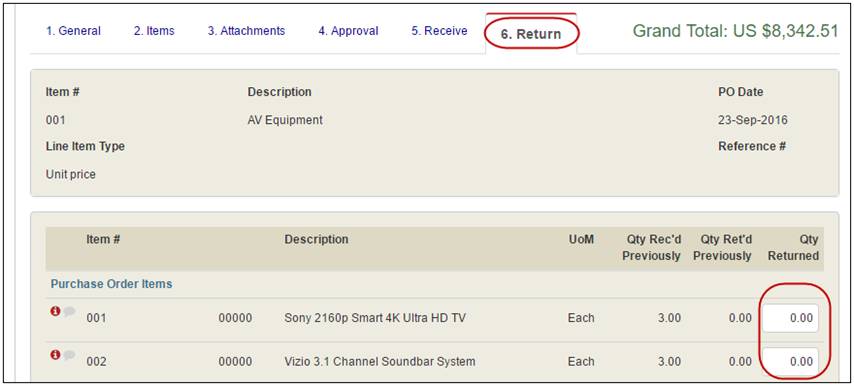Open the comment bubble for Vizio Soundbar row
This screenshot has width=854, height=386.
[x=69, y=356]
